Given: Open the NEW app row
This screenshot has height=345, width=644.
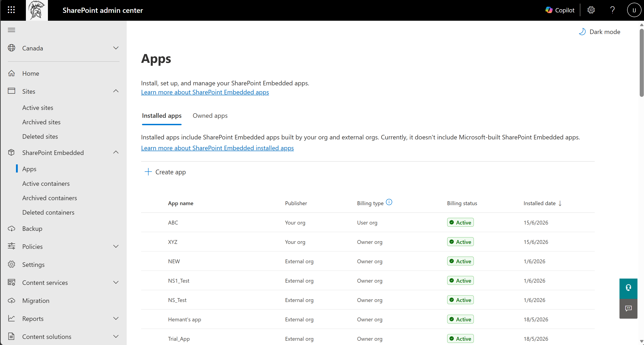Looking at the screenshot, I should (368, 261).
